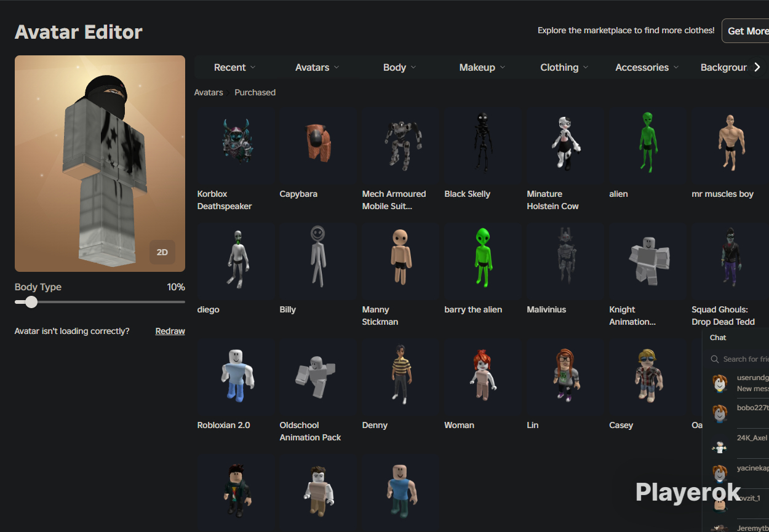Choose the mr muscles boy avatar

[730, 146]
